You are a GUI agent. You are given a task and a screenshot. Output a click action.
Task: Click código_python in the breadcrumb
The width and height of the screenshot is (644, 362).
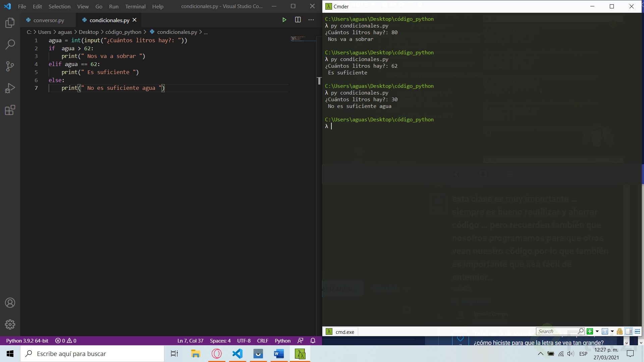point(123,32)
